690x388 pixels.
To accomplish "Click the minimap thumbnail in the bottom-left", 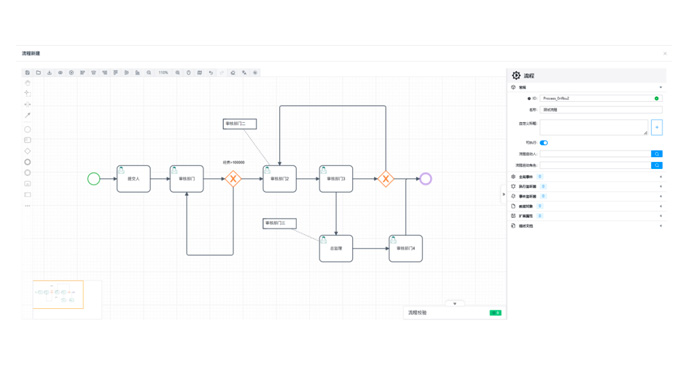I will [58, 294].
